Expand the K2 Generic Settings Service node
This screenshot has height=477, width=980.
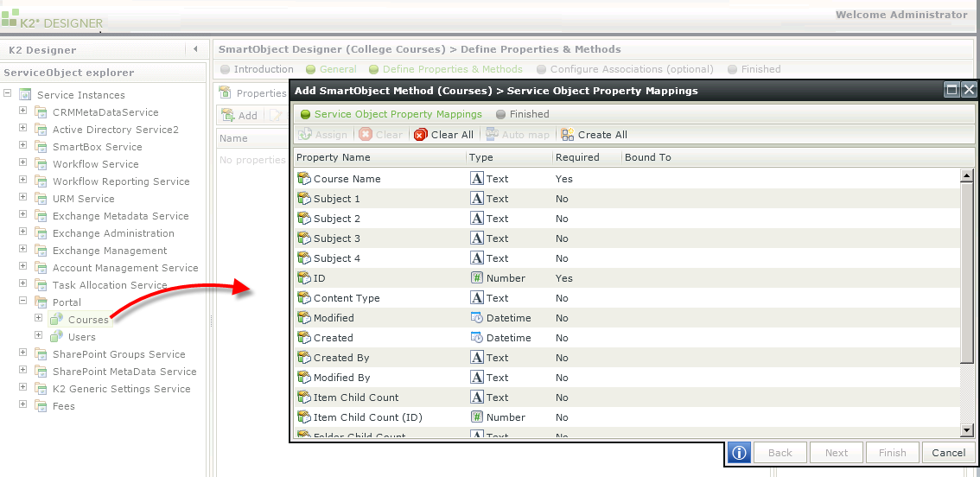pos(23,387)
